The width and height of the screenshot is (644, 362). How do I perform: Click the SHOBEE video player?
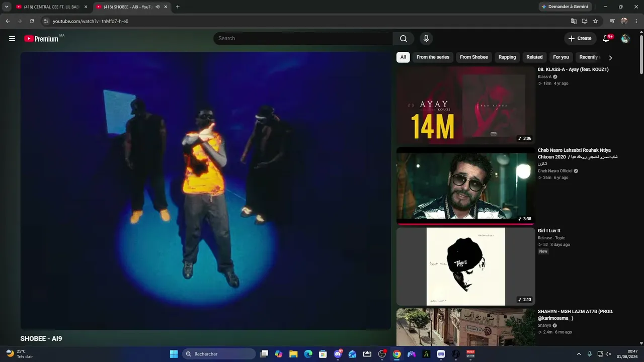tap(205, 191)
